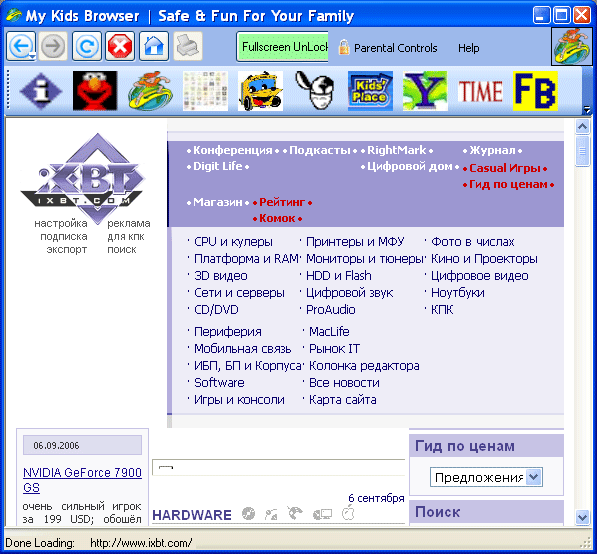597x554 pixels.
Task: Open the Casual Игры link
Action: coord(505,168)
